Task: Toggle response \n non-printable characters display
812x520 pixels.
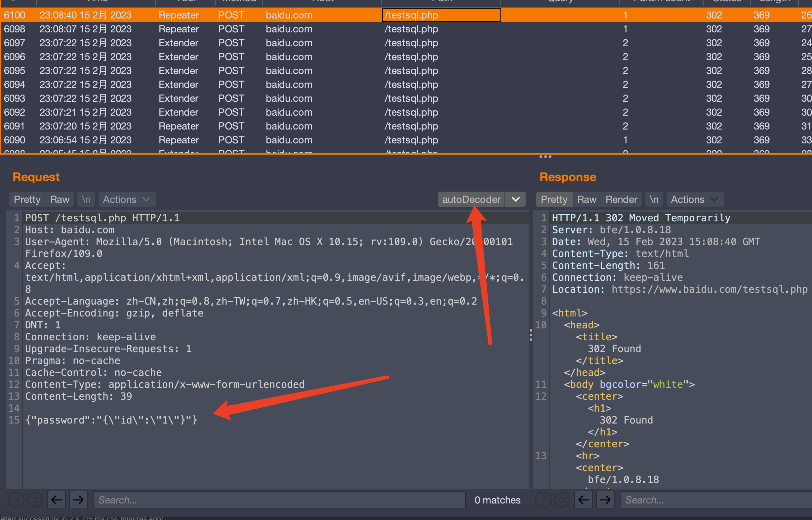Action: 654,199
